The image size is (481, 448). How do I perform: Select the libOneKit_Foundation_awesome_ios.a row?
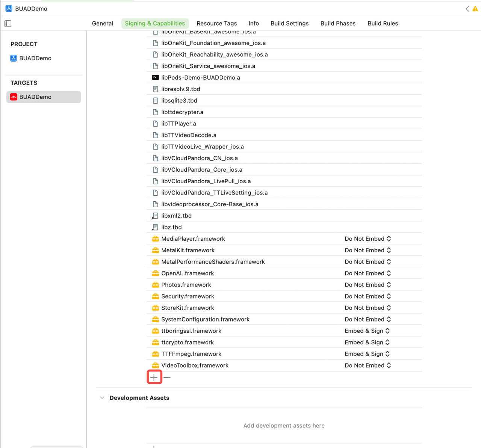284,43
